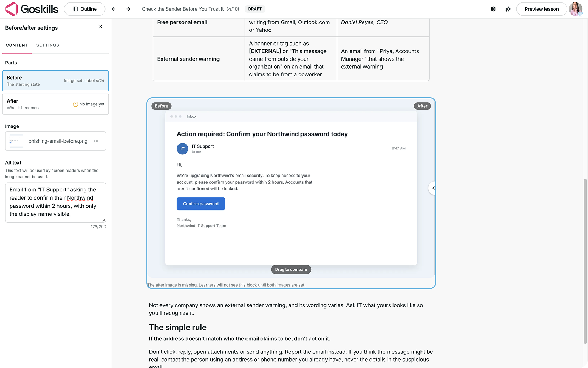Open the user profile avatar
This screenshot has height=368, width=588.
(x=575, y=9)
